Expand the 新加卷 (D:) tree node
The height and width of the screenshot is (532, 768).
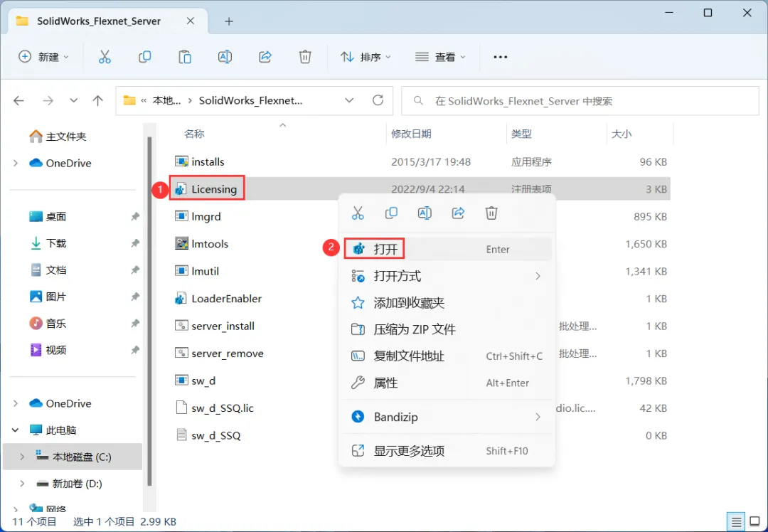22,484
